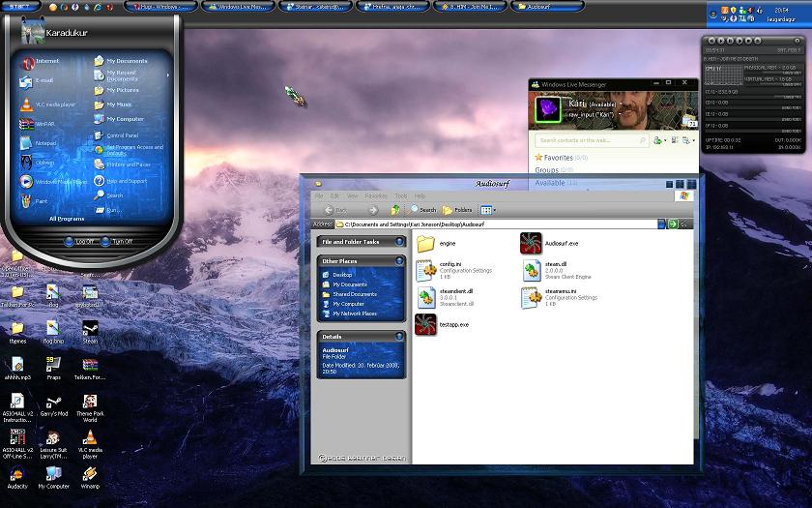Open VLC media player from Start menu
The height and width of the screenshot is (508, 812).
[x=48, y=105]
